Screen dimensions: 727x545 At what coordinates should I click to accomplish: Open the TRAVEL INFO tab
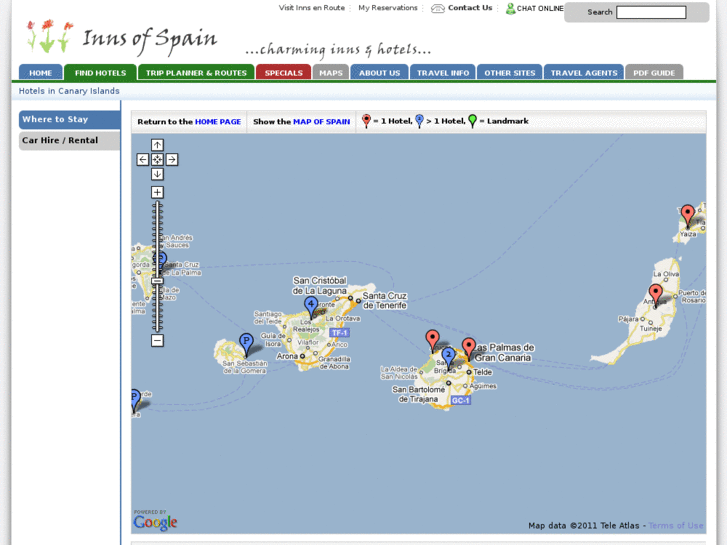pyautogui.click(x=443, y=72)
